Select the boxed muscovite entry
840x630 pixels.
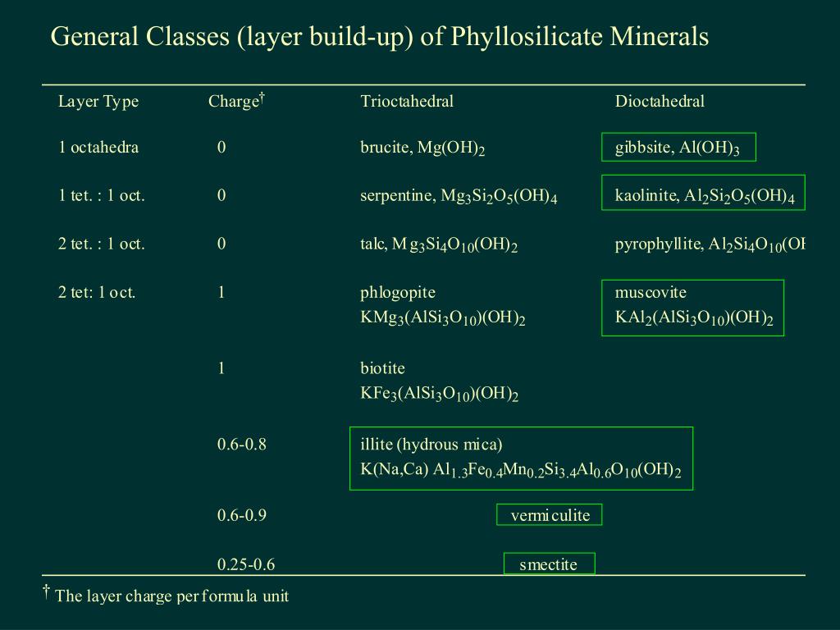point(692,308)
